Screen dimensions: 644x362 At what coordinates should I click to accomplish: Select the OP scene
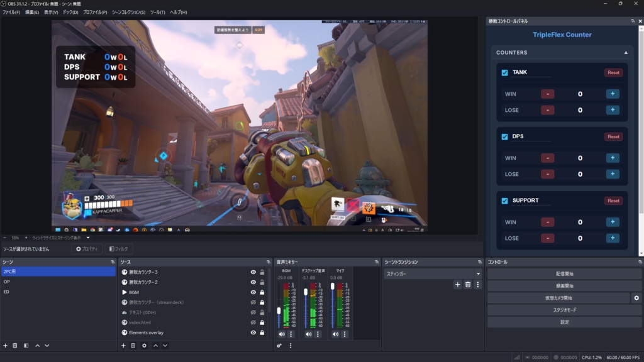coord(58,282)
